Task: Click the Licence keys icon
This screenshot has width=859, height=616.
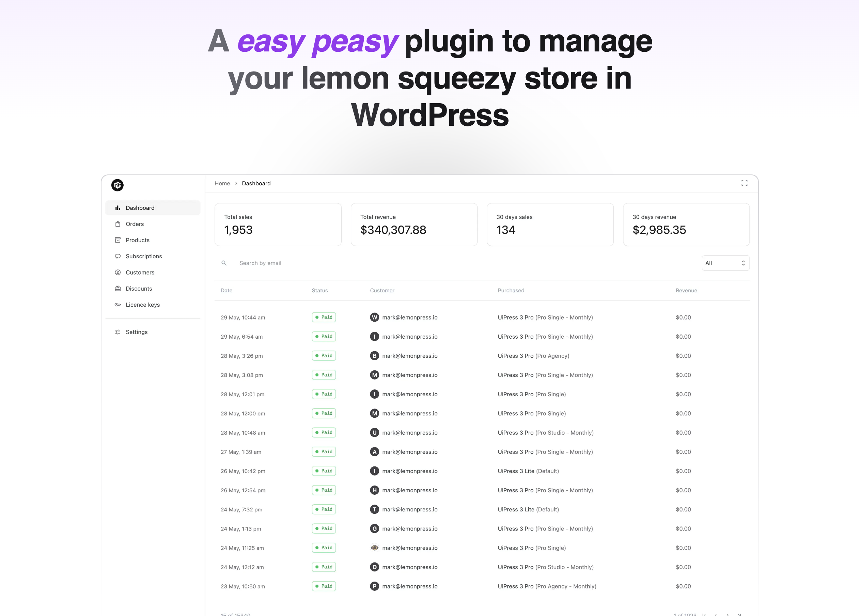Action: 118,305
